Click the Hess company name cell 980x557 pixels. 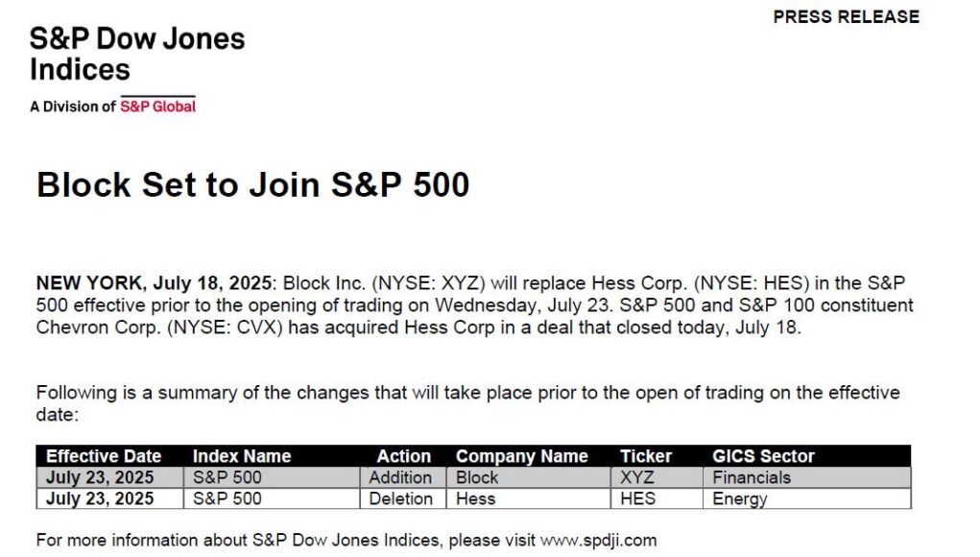528,498
